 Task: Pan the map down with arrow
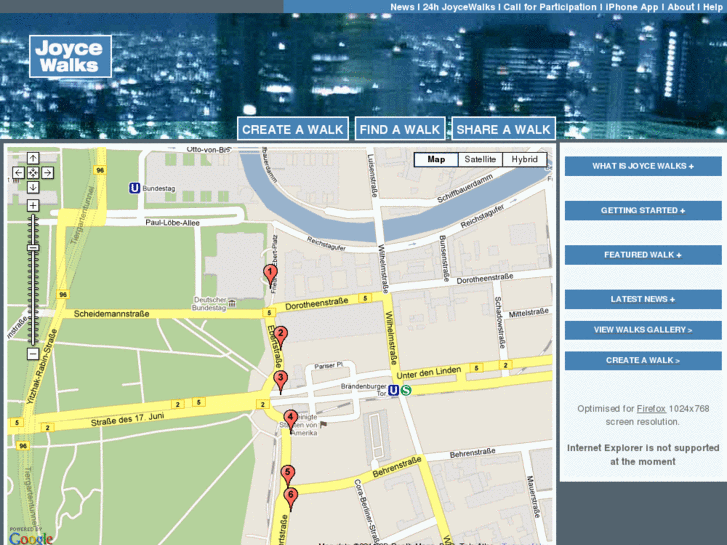33,187
